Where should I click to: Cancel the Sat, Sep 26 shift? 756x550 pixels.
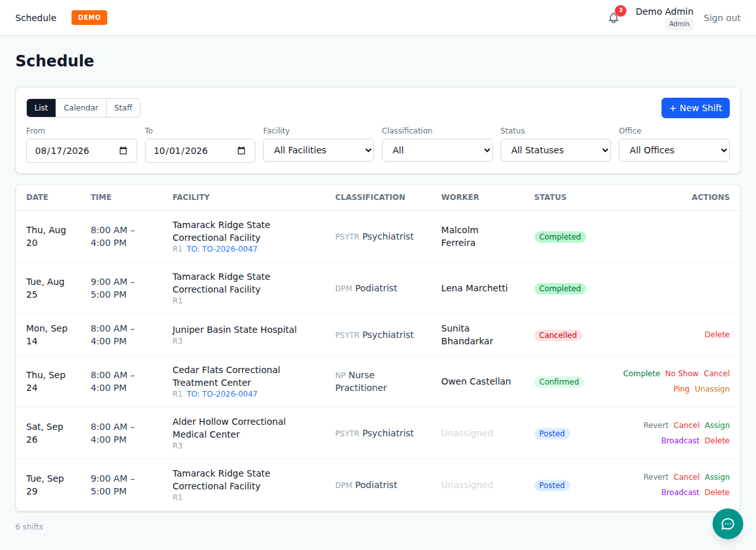tap(686, 425)
